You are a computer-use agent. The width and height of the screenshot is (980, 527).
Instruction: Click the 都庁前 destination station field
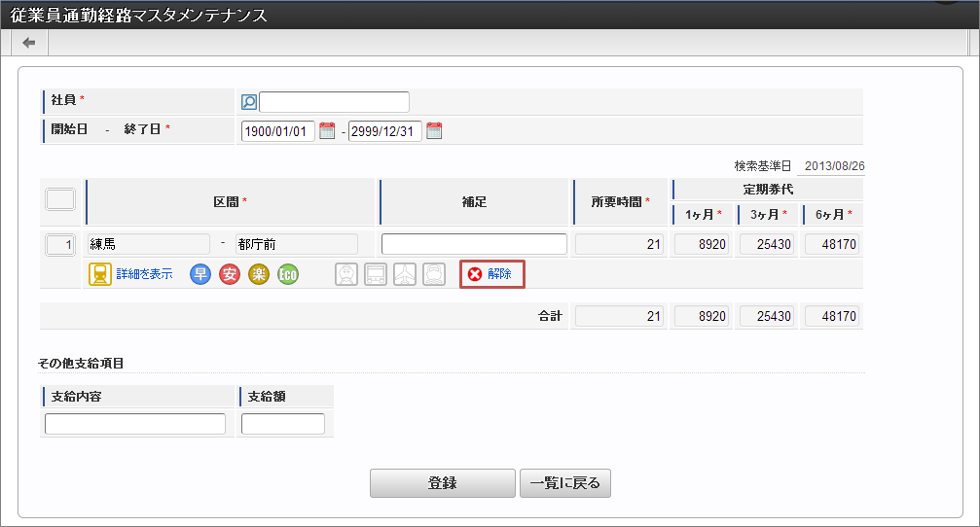[297, 244]
